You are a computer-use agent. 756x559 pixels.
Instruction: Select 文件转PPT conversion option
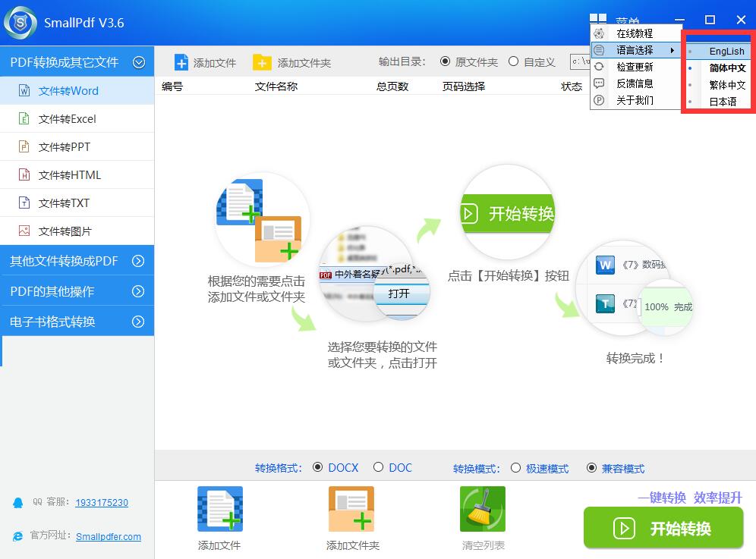[77, 146]
